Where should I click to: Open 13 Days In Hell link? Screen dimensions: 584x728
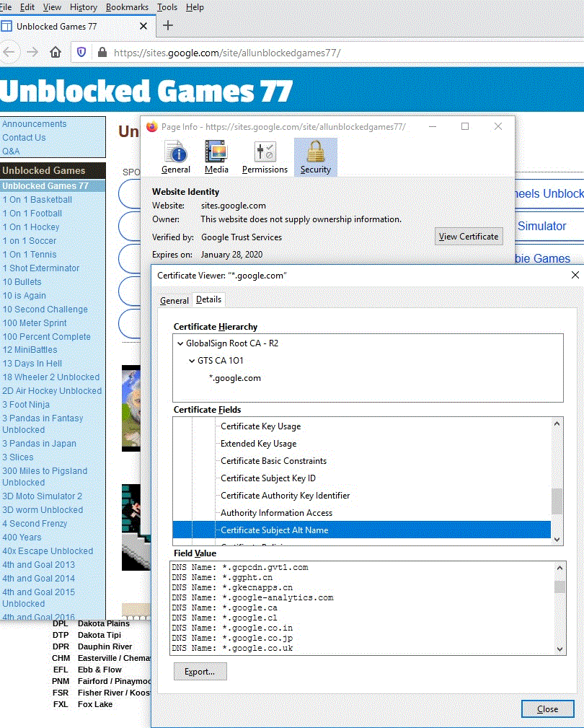(x=32, y=364)
